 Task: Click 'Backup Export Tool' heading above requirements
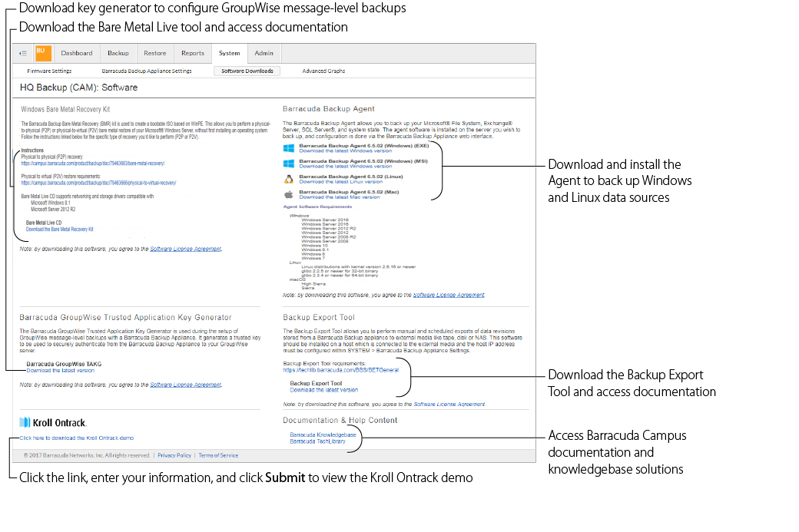click(x=319, y=317)
